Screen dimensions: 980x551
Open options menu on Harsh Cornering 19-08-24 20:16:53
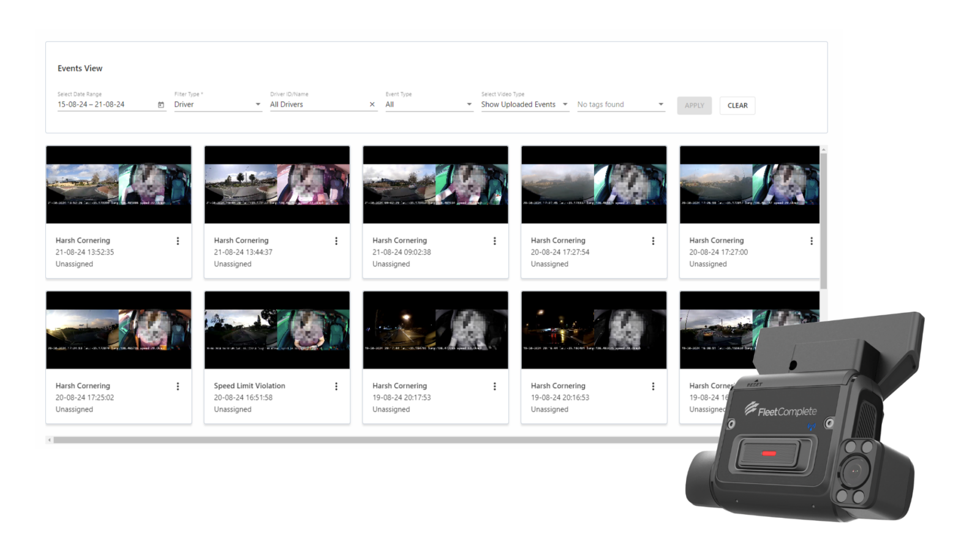click(653, 386)
